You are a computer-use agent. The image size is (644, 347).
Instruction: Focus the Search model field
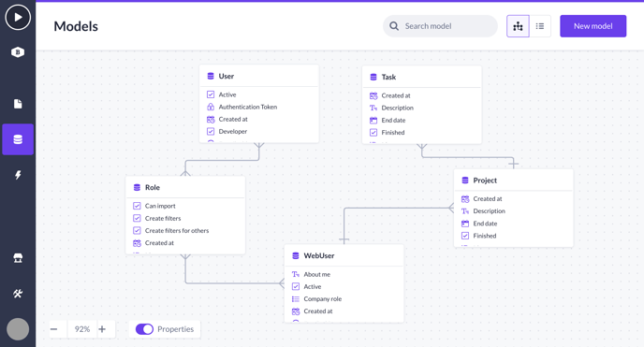point(440,26)
